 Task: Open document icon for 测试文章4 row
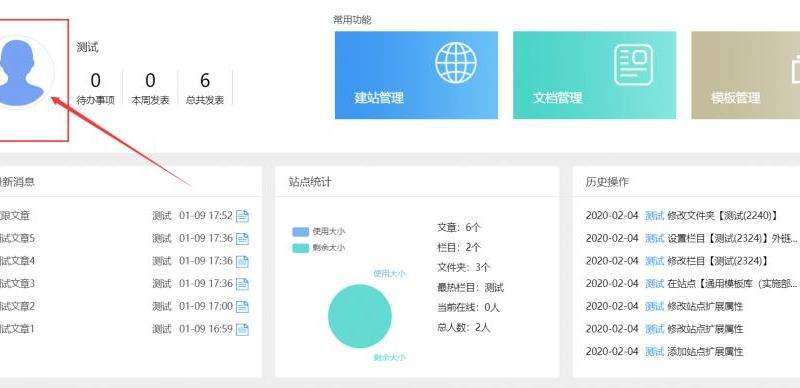242,261
